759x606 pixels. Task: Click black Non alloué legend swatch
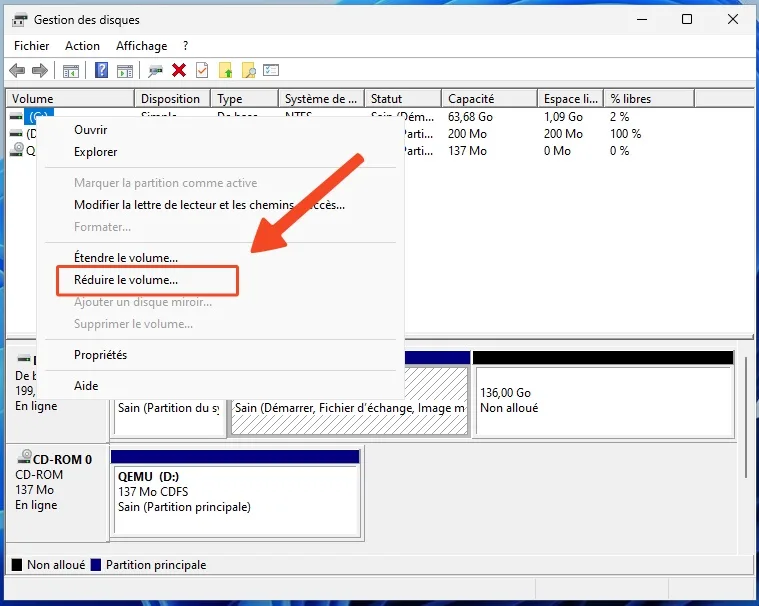tap(17, 565)
